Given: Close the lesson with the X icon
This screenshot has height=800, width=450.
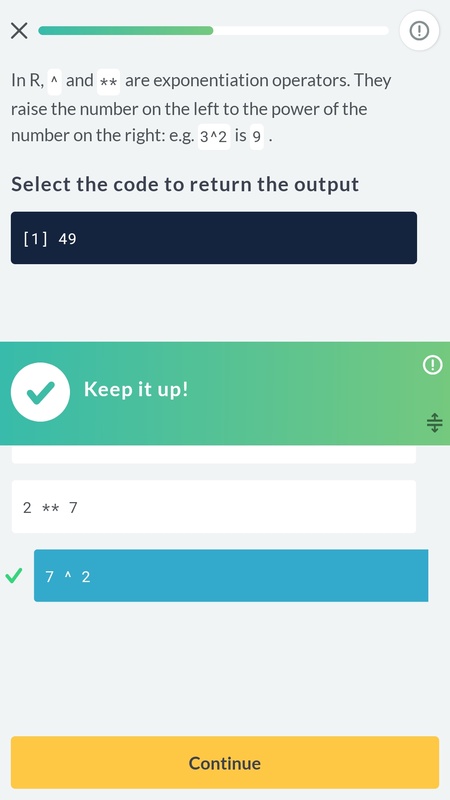Looking at the screenshot, I should (x=19, y=31).
